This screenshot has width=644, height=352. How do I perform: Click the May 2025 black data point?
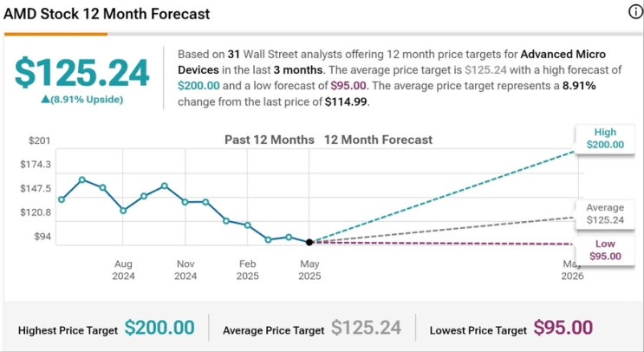[x=309, y=241]
